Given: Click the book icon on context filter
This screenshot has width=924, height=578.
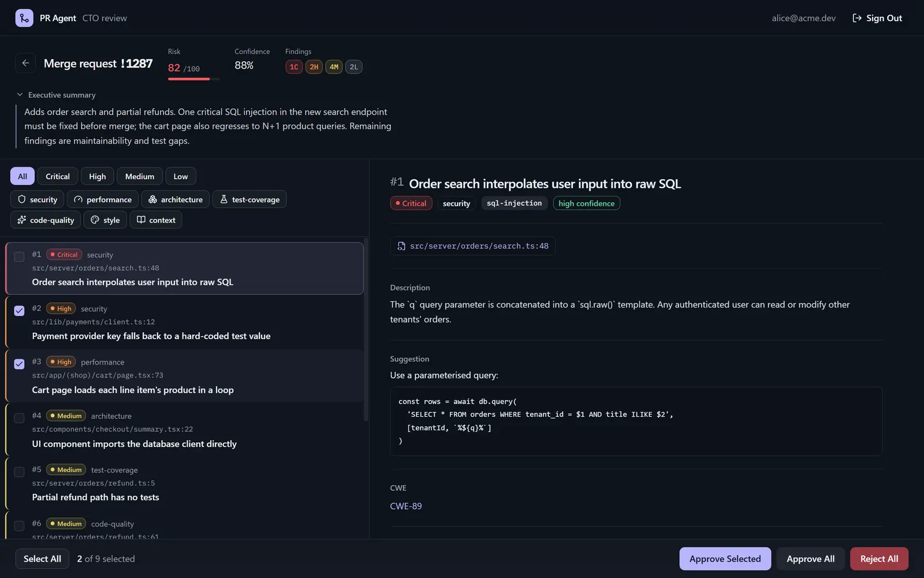Looking at the screenshot, I should pos(141,220).
